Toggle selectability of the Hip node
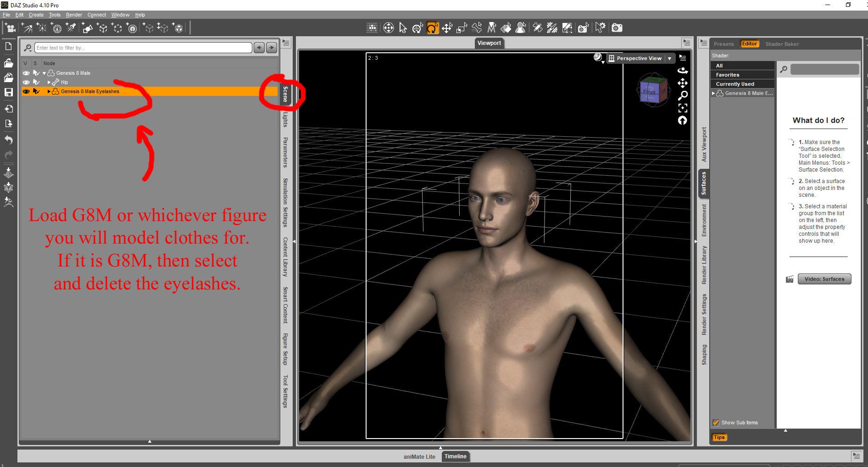The height and width of the screenshot is (467, 868). click(x=36, y=82)
